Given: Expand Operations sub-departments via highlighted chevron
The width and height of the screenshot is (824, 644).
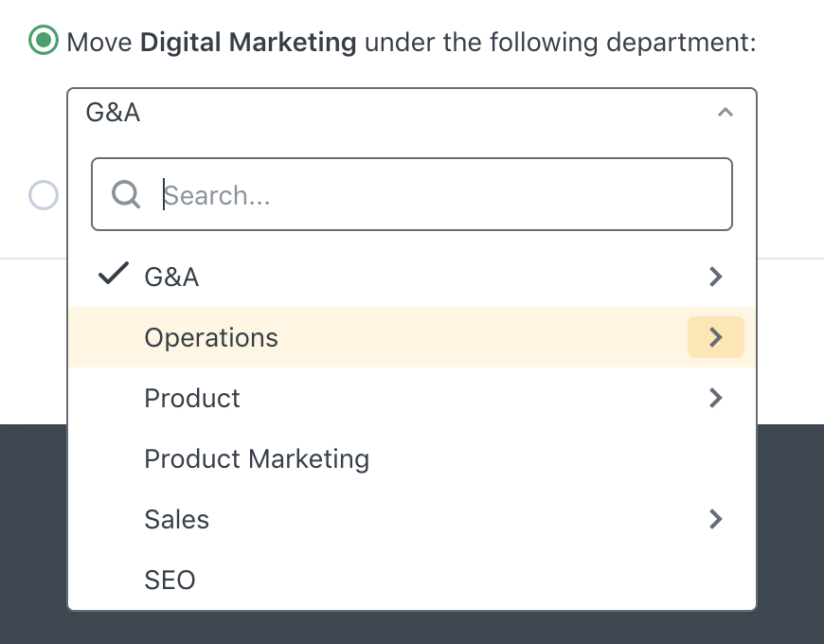Looking at the screenshot, I should click(x=716, y=337).
